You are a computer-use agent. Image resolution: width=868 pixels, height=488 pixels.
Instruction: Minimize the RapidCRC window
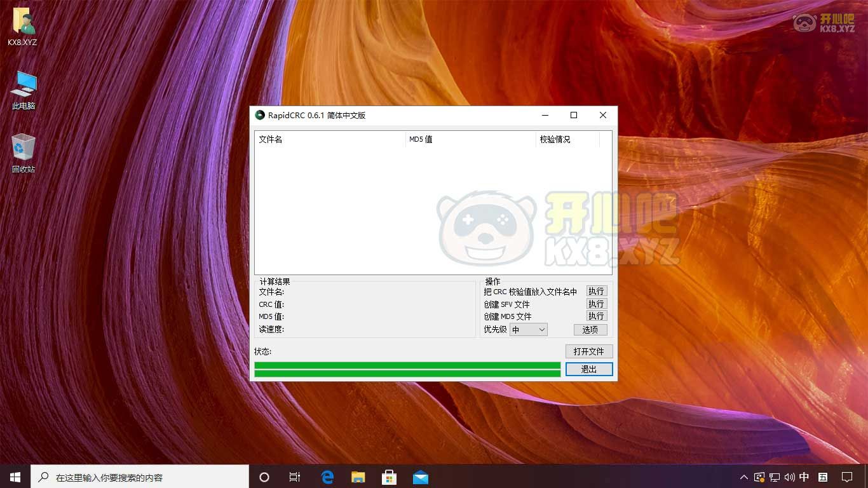[545, 115]
